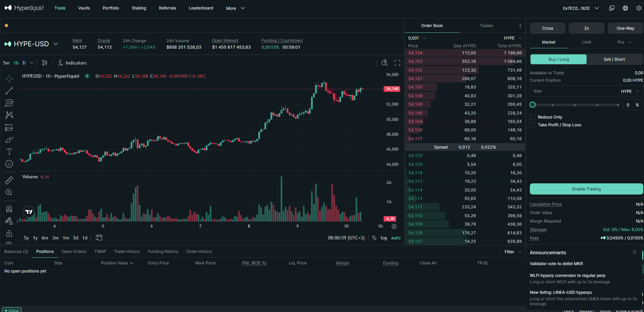Sort by Position Value column
Viewport: 644px width, 312px height.
click(117, 263)
